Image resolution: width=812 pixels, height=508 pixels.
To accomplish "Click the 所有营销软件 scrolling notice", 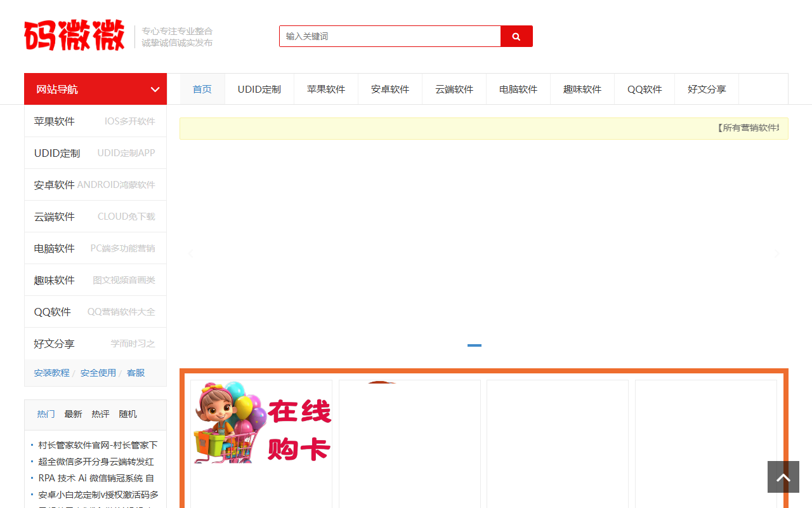I will point(748,128).
